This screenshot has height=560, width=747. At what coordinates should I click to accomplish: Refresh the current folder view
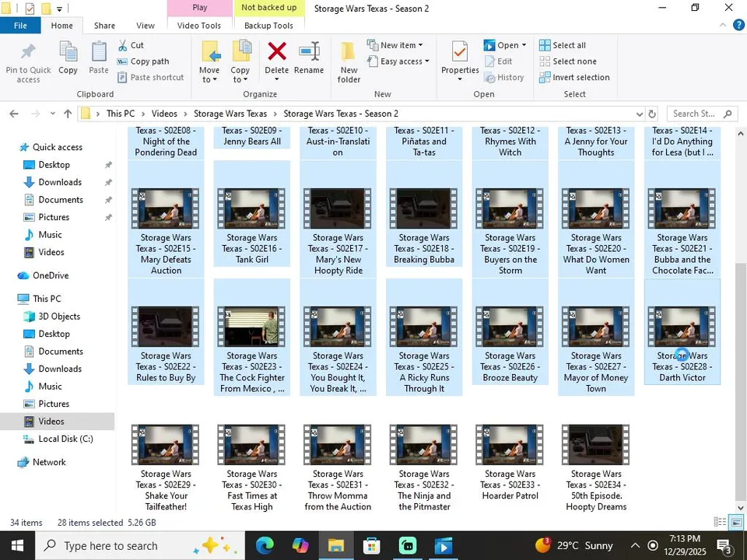click(x=652, y=114)
